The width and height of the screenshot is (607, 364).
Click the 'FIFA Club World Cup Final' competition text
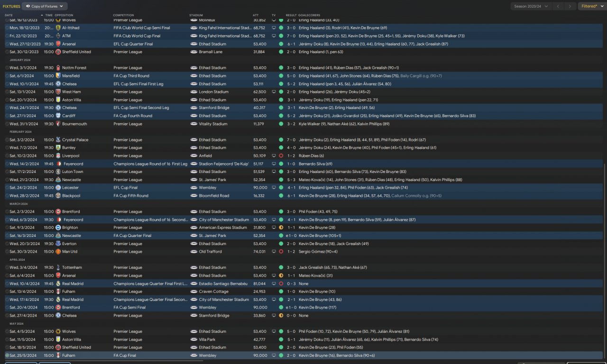137,36
